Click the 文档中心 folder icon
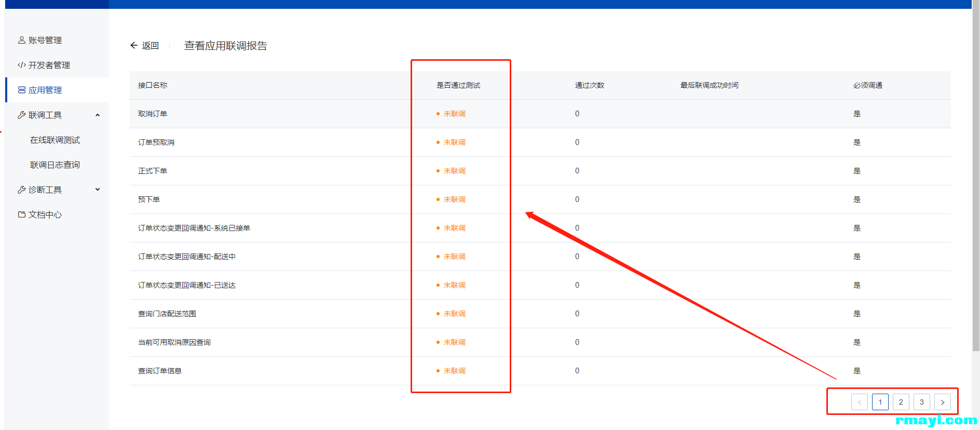The width and height of the screenshot is (980, 430). [21, 214]
